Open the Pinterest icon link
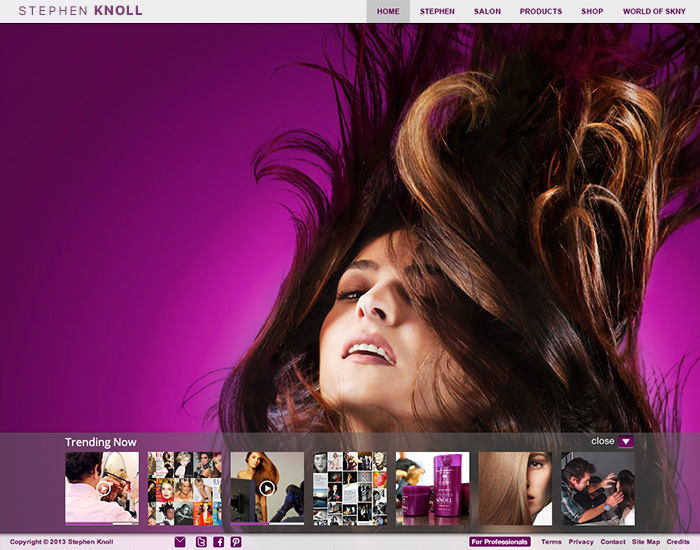700x550 pixels. tap(236, 542)
